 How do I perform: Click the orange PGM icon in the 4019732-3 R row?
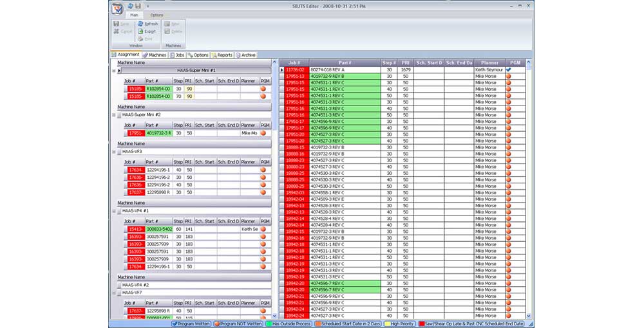point(263,133)
